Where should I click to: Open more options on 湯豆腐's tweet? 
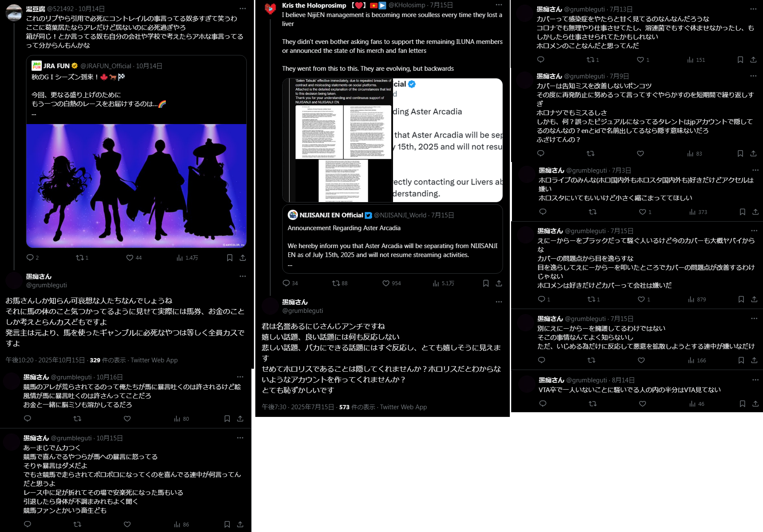[243, 9]
